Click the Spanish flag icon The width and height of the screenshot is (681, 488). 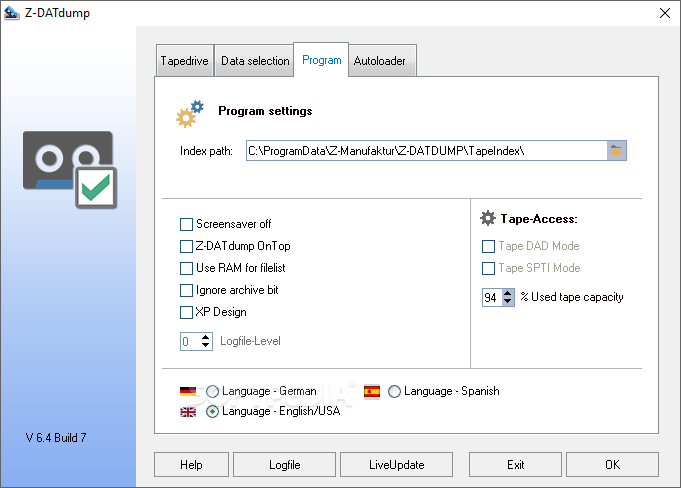click(372, 391)
